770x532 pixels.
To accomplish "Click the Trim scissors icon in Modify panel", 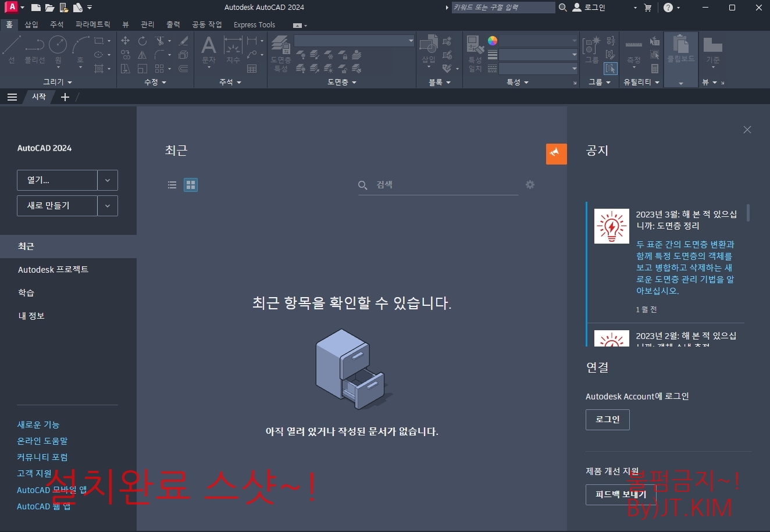I will point(159,41).
